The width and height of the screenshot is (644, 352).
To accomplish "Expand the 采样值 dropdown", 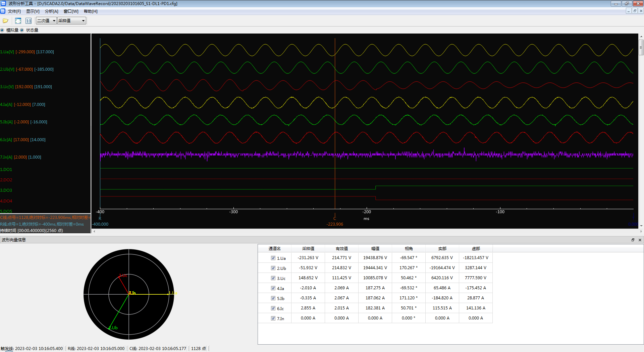I will pos(71,21).
